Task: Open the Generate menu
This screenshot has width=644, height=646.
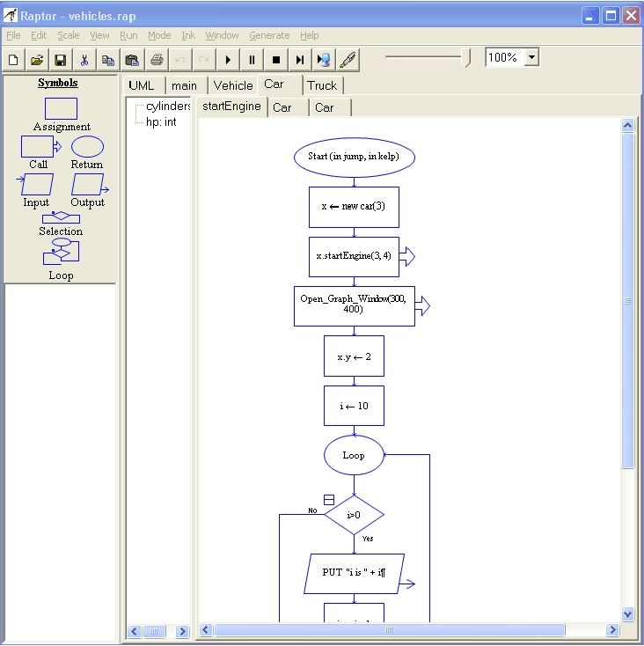Action: [x=269, y=35]
